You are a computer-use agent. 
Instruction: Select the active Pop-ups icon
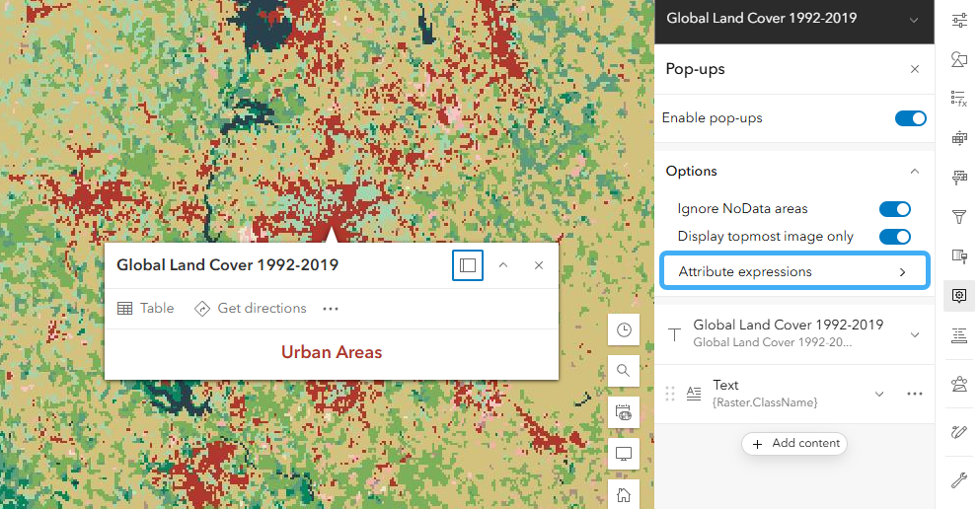point(959,295)
